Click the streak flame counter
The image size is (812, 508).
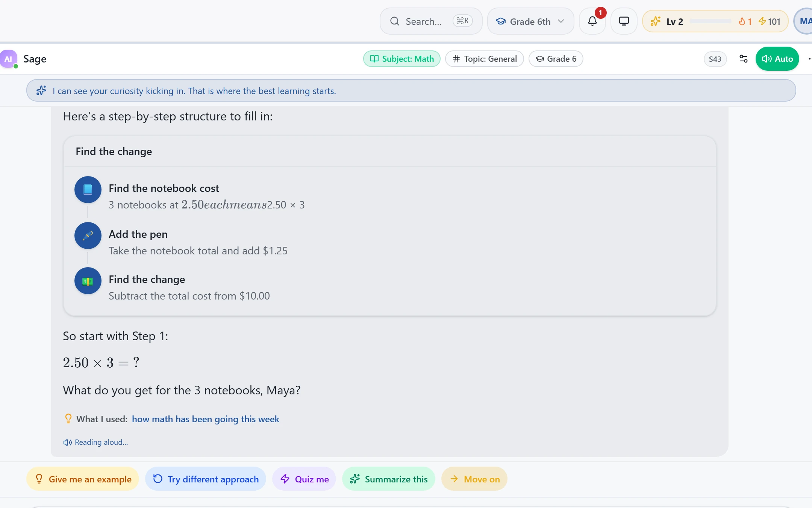(745, 21)
